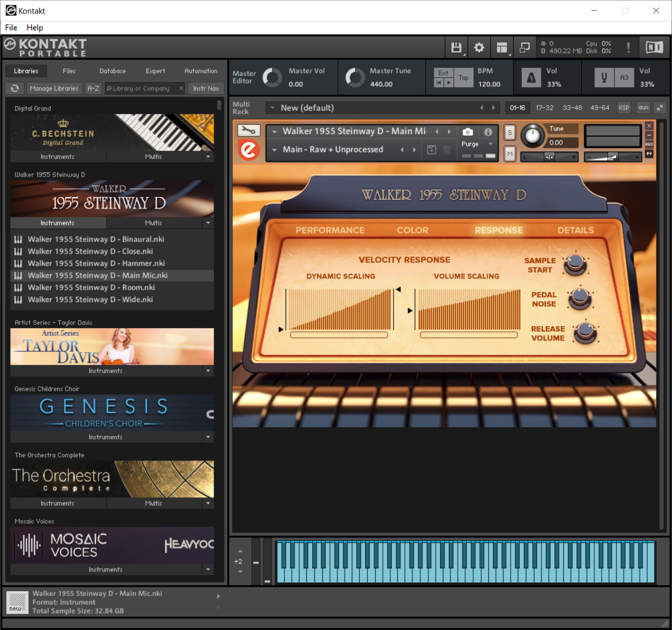Click the Manage Libraries button
Screen dimensions: 672x630
54,88
